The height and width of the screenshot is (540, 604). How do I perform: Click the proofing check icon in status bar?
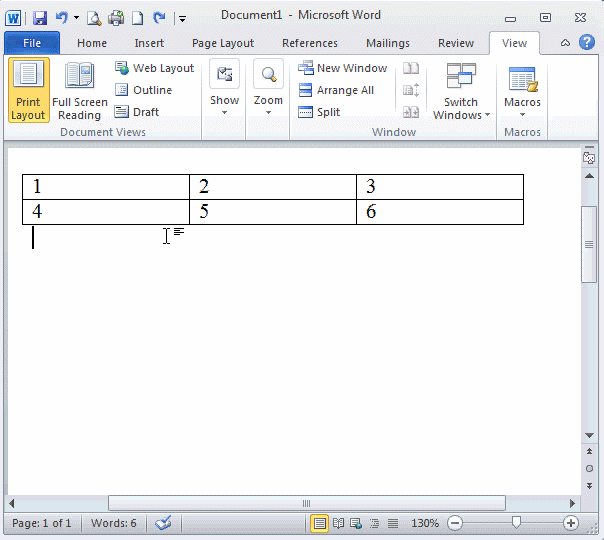click(164, 523)
